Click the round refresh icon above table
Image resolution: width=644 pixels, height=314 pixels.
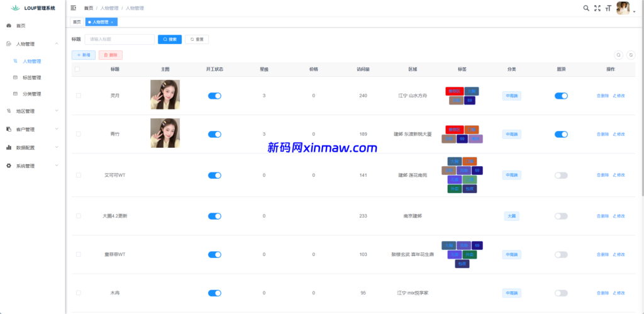[x=631, y=55]
